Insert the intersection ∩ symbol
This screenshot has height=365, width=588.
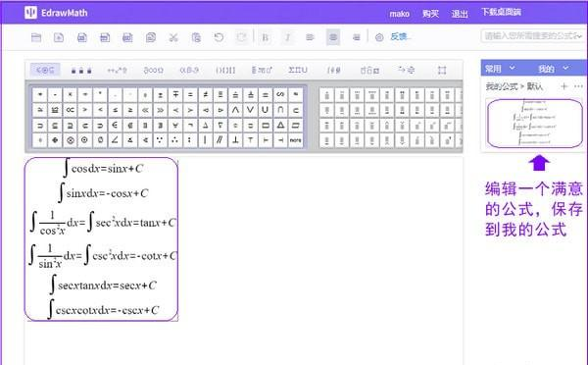tap(280, 110)
